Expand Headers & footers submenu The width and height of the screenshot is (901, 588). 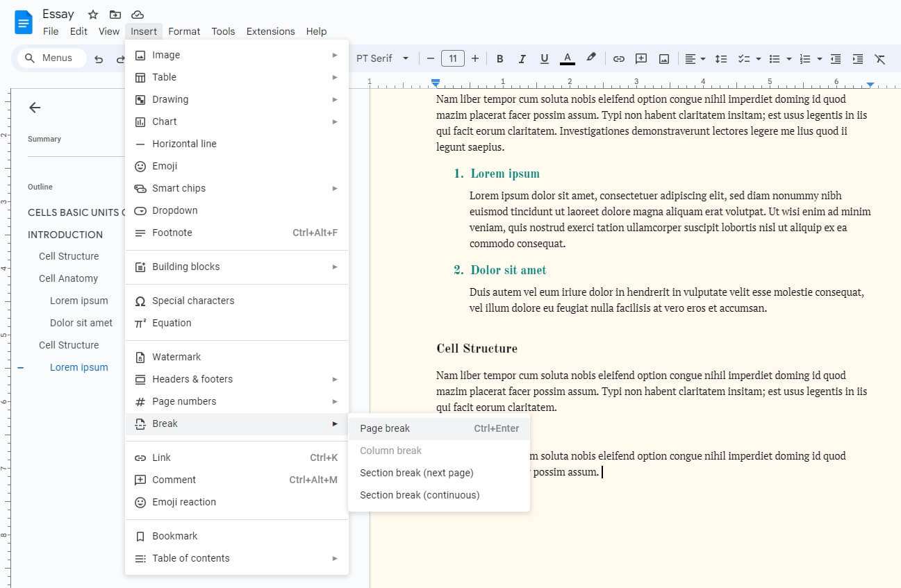point(236,379)
